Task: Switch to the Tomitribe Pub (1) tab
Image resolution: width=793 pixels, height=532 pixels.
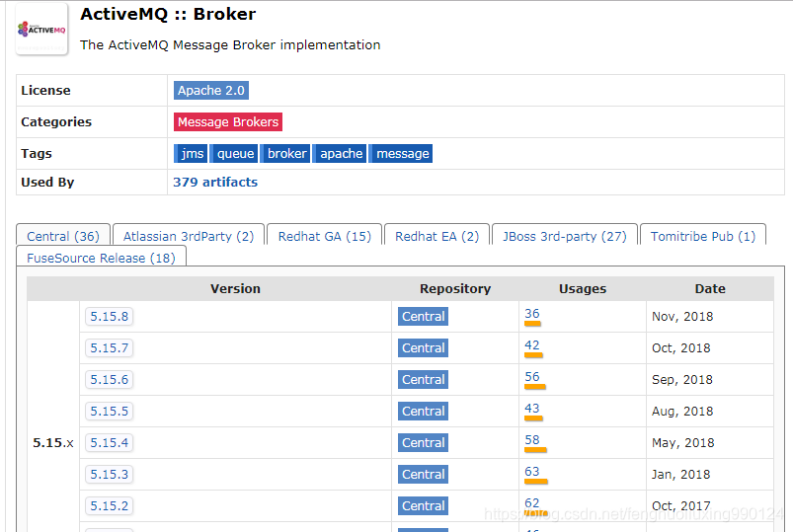Action: coord(703,236)
